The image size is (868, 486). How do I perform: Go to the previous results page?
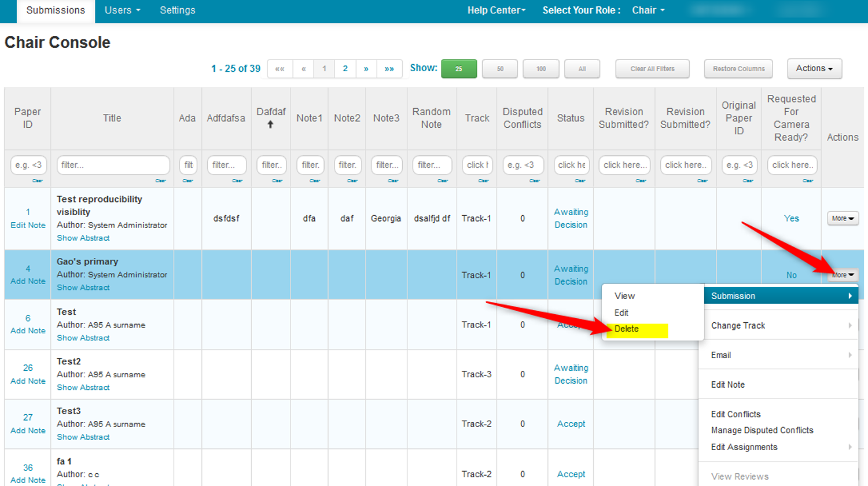(303, 68)
